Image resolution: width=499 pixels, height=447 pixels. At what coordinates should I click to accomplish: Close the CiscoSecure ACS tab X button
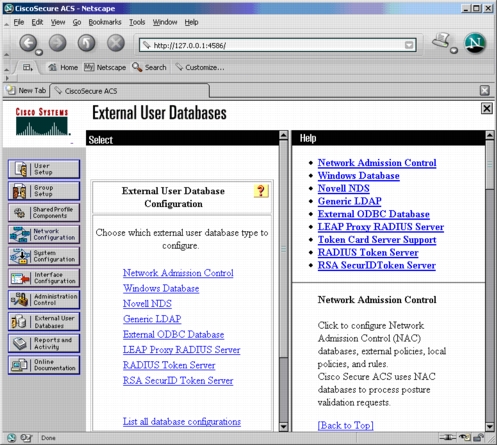[485, 91]
